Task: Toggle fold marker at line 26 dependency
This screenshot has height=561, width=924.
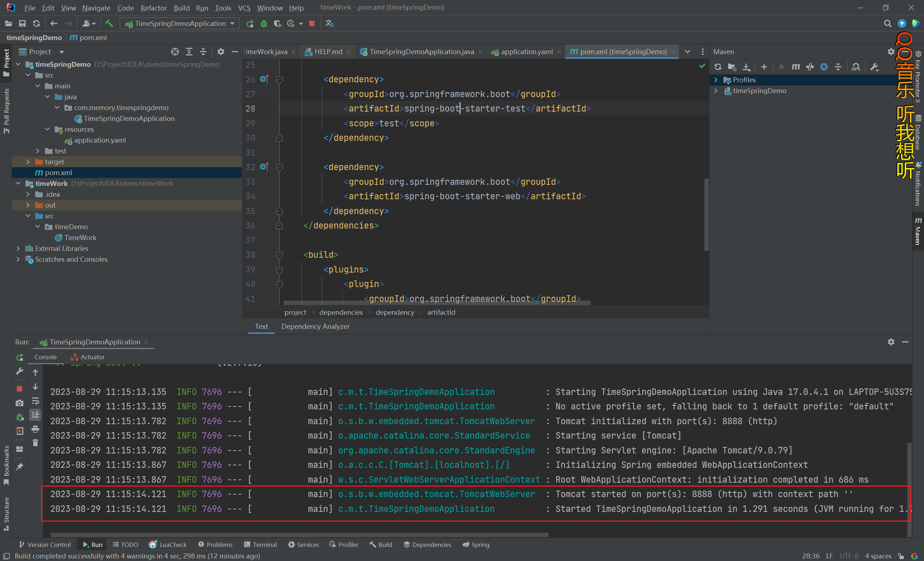Action: click(x=279, y=79)
